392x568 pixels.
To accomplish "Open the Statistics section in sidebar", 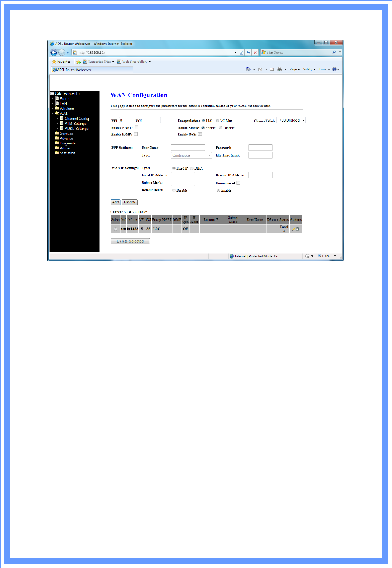I will (x=67, y=153).
